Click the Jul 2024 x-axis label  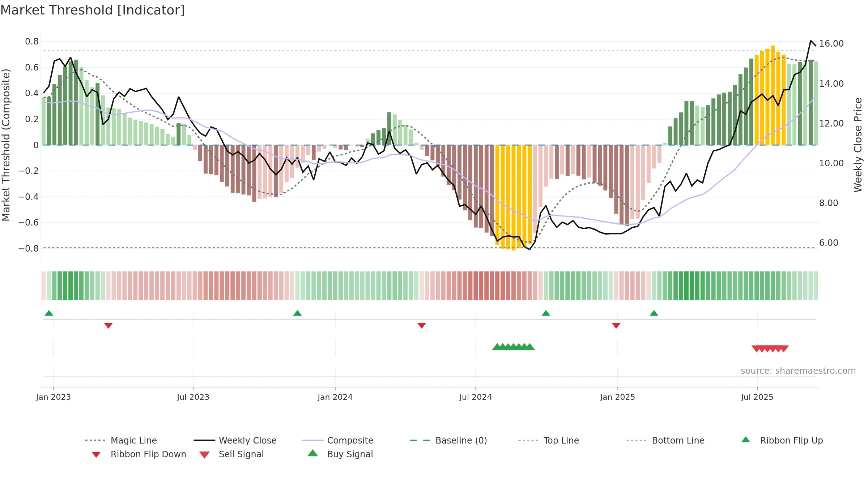[x=475, y=397]
